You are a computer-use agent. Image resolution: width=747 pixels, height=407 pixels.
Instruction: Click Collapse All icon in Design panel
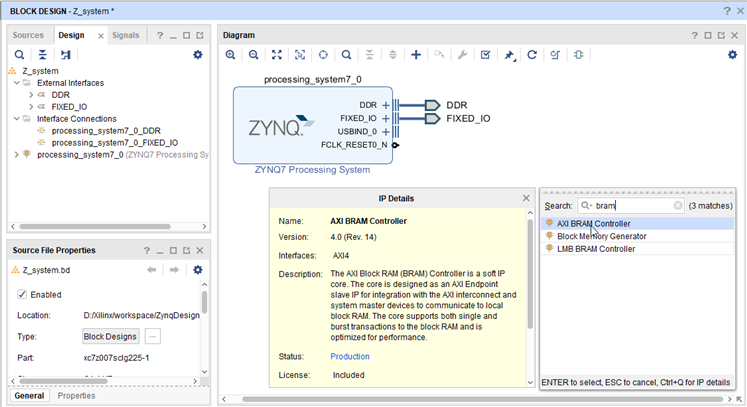pos(42,55)
